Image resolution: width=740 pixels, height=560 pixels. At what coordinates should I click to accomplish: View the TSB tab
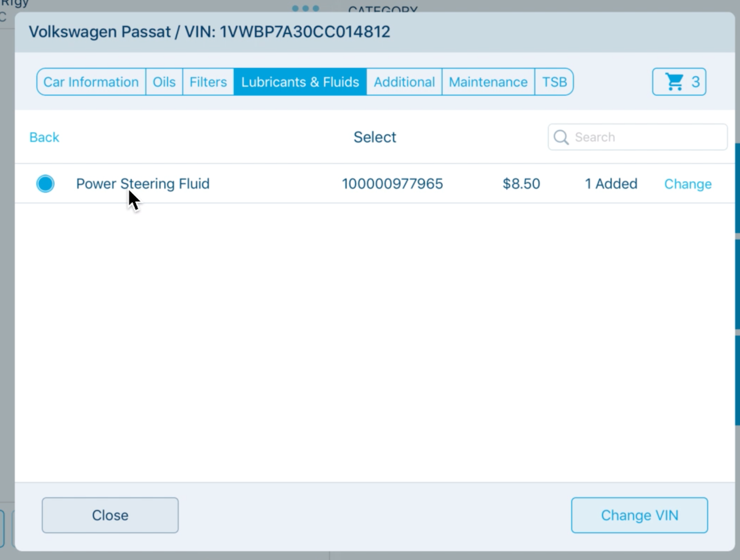[x=554, y=82]
